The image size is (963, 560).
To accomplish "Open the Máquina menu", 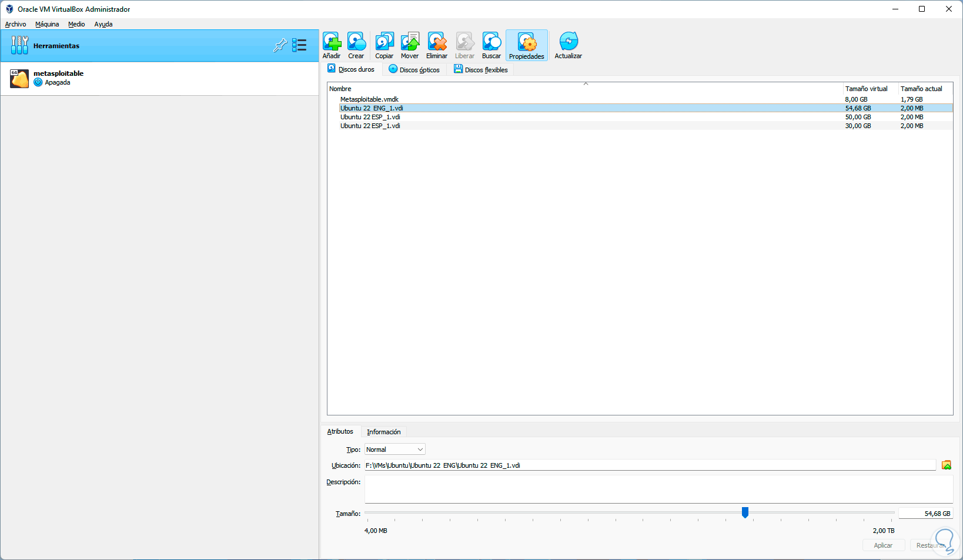I will pos(47,24).
